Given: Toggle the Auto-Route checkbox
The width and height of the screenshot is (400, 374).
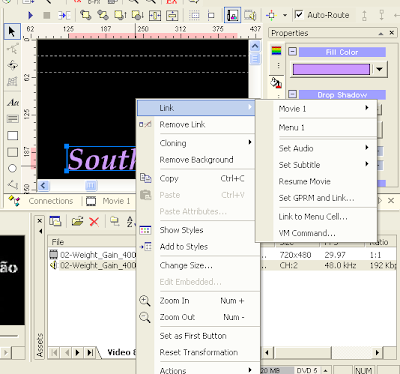Looking at the screenshot, I should (x=299, y=15).
